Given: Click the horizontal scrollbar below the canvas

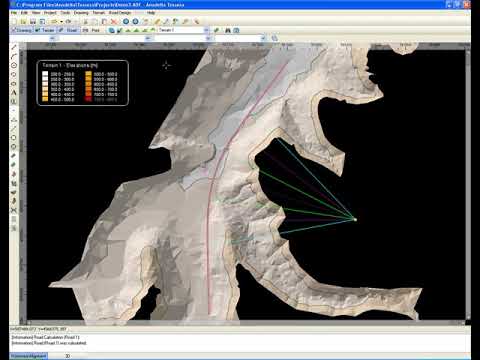Looking at the screenshot, I should coord(245,323).
